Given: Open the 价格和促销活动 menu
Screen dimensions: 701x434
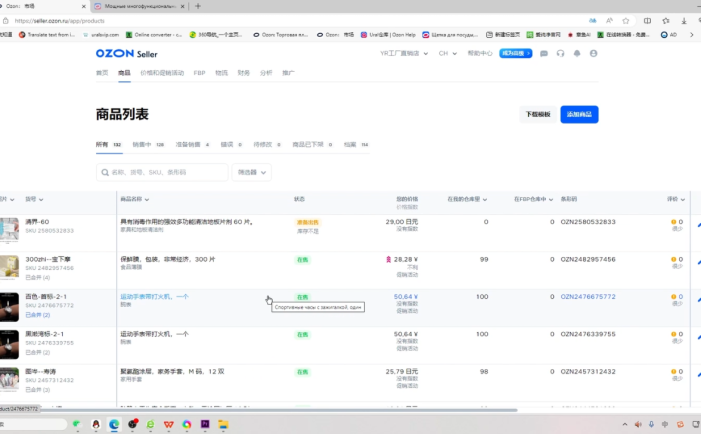Looking at the screenshot, I should point(162,73).
